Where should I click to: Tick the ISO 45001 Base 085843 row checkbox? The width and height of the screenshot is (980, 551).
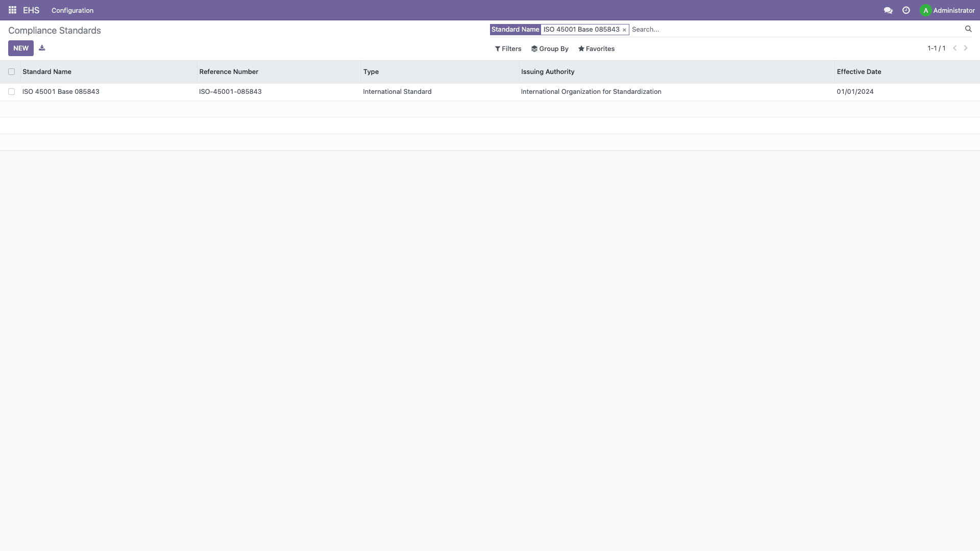pos(11,92)
